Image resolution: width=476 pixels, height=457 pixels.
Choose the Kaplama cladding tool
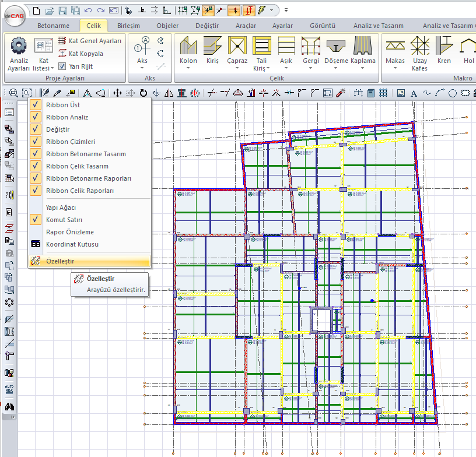pos(362,46)
